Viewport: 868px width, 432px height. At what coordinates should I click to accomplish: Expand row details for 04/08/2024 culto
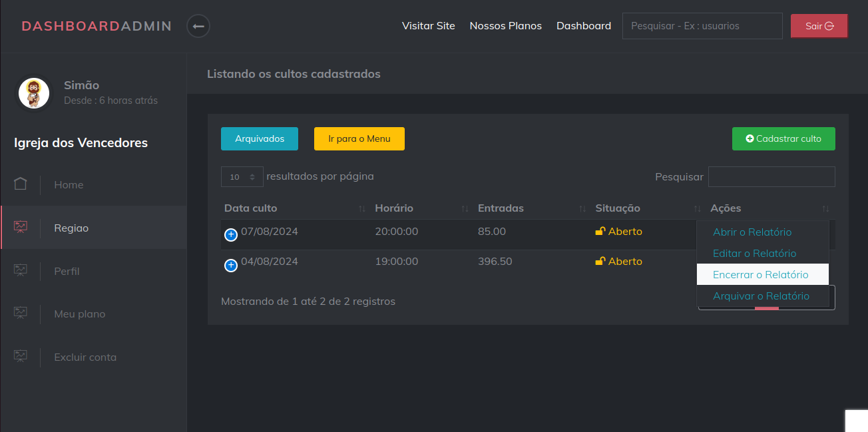pyautogui.click(x=231, y=266)
